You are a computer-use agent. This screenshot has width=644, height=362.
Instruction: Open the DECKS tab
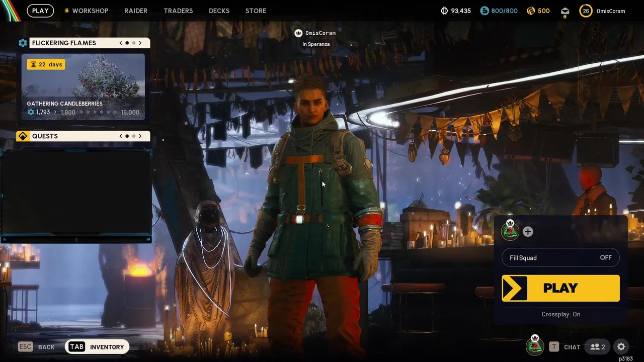(219, 11)
